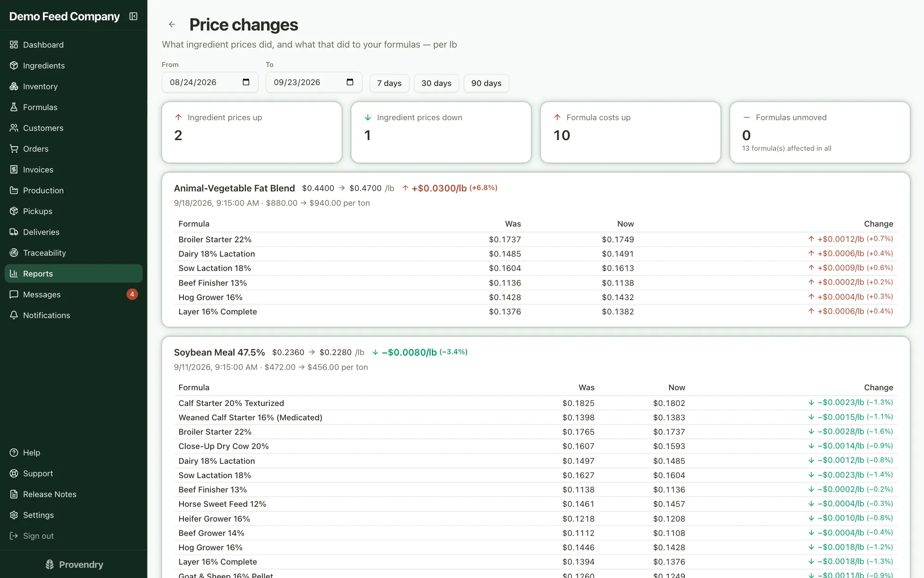Open the From date calendar picker

[x=246, y=82]
